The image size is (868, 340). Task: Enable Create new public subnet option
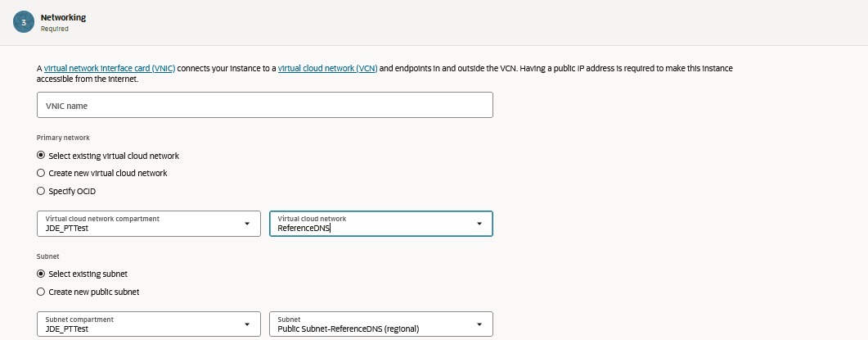tap(42, 292)
